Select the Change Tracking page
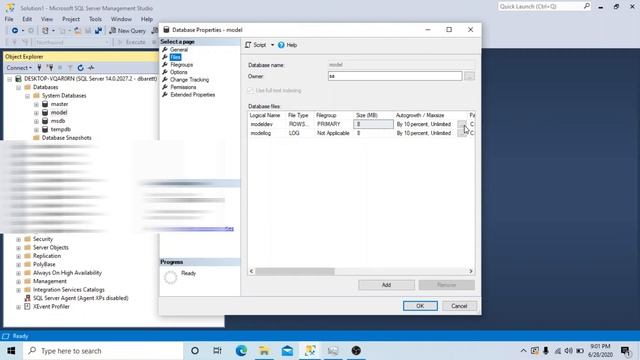Viewport: 640px width, 360px height. coord(189,80)
